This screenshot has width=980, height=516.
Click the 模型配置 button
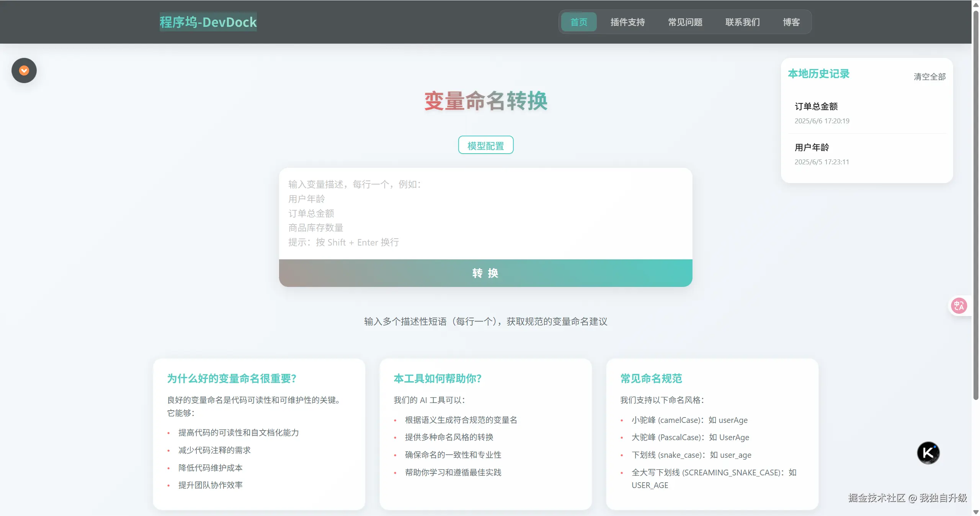point(485,145)
